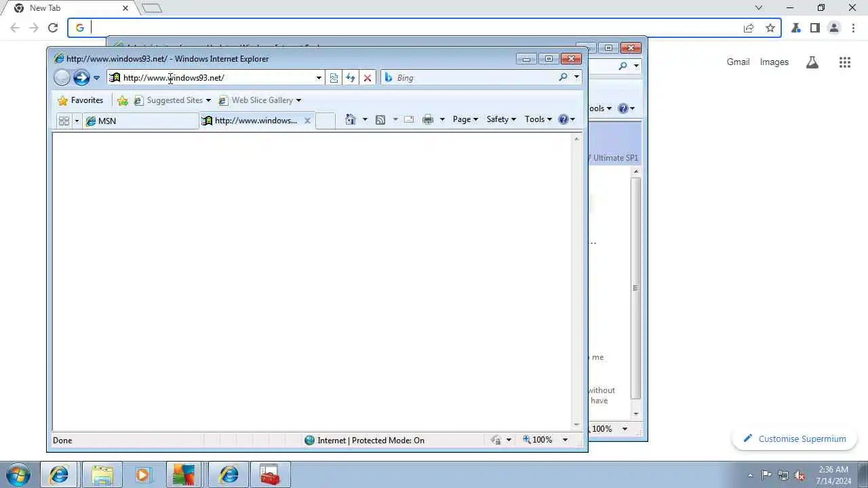Click the greyed Back button in Internet Explorer
The width and height of the screenshot is (868, 488).
click(62, 77)
